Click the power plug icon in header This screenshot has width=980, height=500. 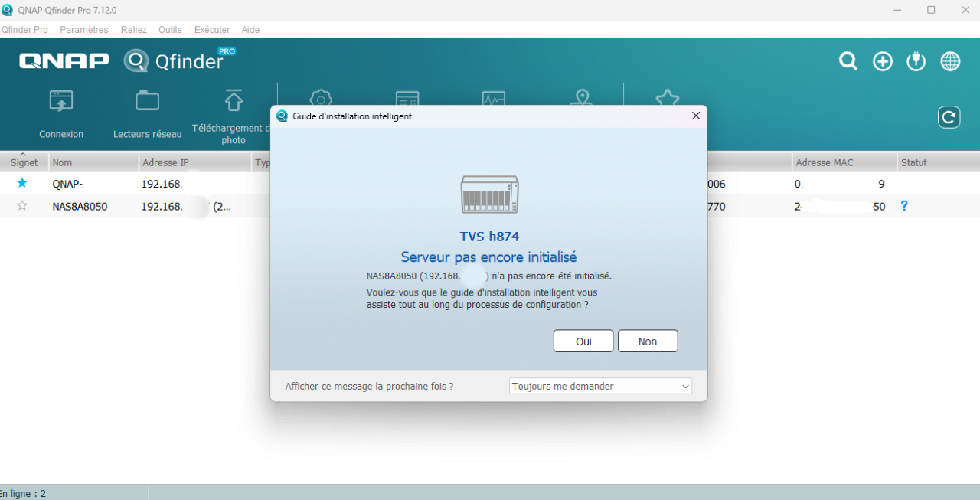(916, 61)
